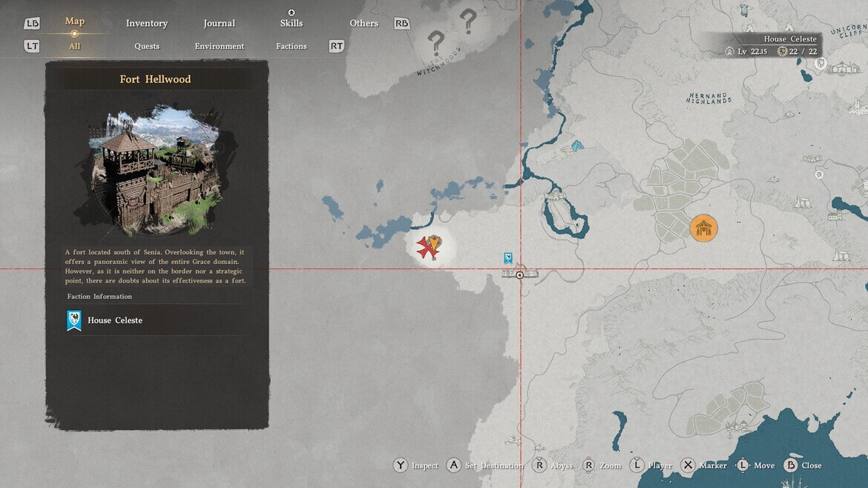Click the B Close button icon

[x=790, y=465]
